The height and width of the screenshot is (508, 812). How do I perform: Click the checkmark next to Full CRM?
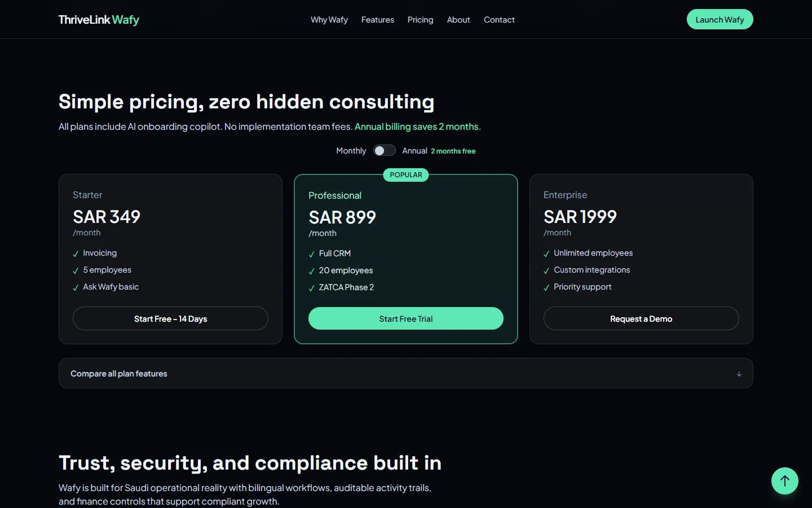(x=311, y=255)
